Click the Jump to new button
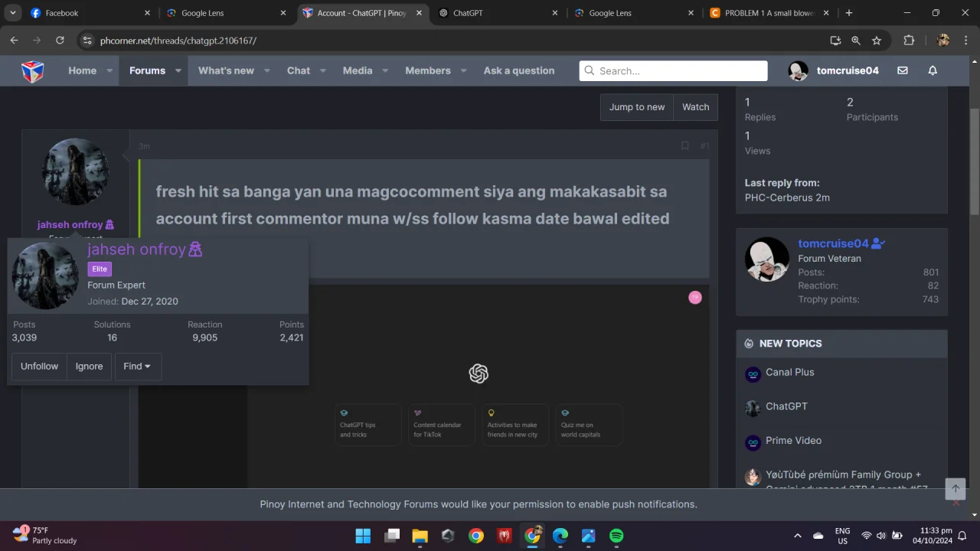This screenshot has height=551, width=980. [x=637, y=107]
